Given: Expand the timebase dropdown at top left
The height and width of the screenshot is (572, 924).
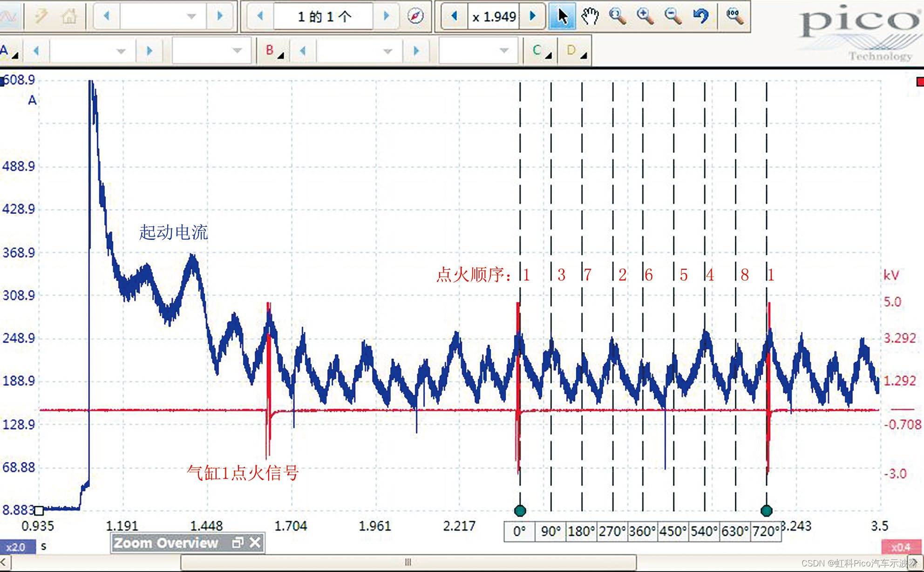Looking at the screenshot, I should (x=191, y=17).
